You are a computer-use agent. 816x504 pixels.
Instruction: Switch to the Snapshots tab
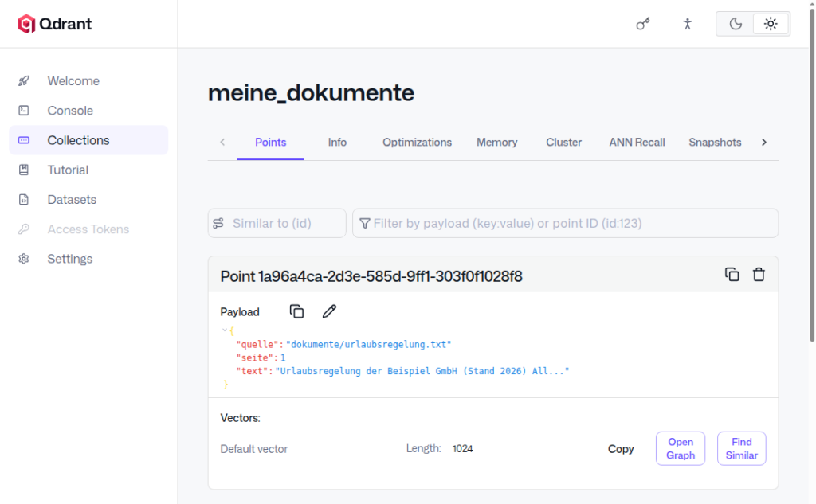click(715, 143)
